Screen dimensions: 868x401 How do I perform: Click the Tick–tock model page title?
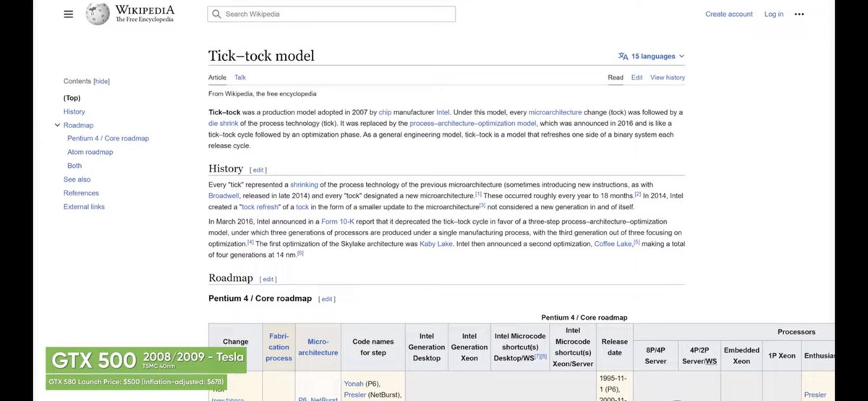tap(261, 56)
